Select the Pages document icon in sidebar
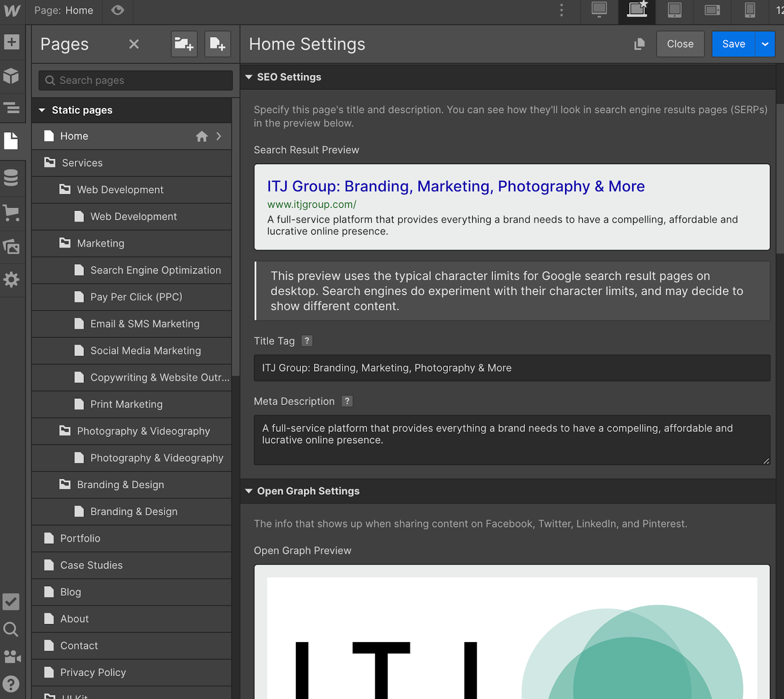 tap(12, 141)
